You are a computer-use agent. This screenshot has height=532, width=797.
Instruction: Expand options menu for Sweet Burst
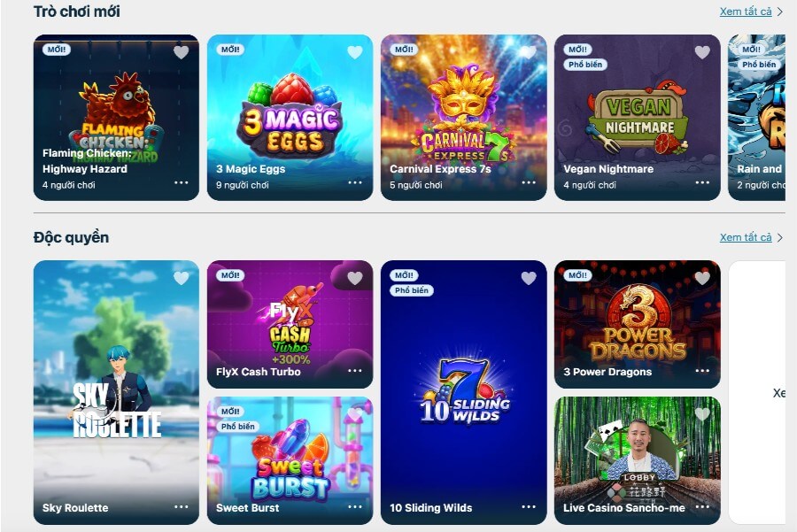tap(355, 506)
